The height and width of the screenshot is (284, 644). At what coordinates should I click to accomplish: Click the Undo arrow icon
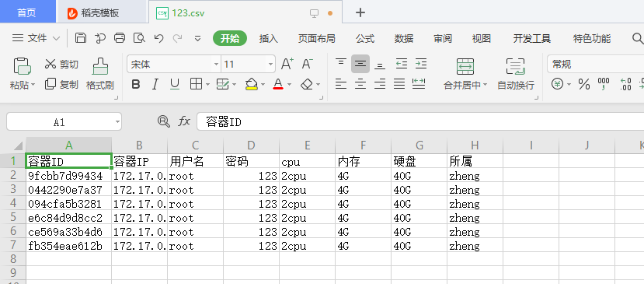click(x=158, y=38)
